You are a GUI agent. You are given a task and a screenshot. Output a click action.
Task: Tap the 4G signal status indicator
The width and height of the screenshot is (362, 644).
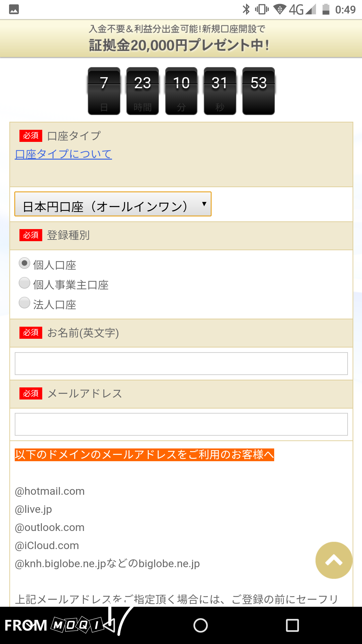(302, 9)
